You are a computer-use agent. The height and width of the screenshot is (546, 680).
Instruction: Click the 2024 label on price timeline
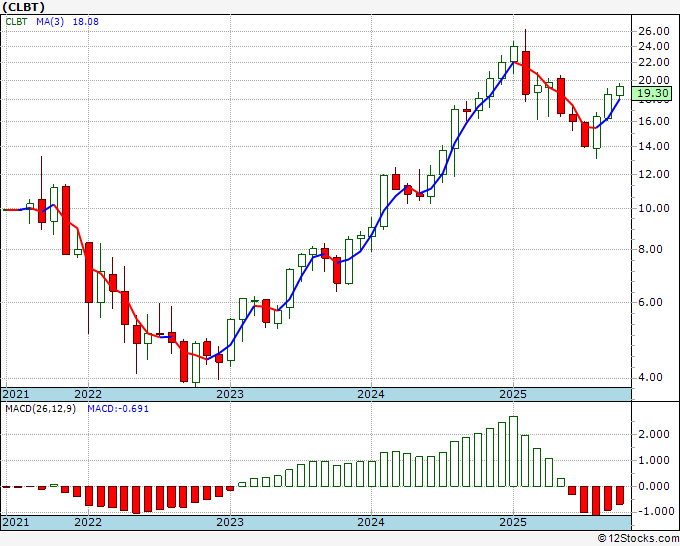pyautogui.click(x=371, y=394)
